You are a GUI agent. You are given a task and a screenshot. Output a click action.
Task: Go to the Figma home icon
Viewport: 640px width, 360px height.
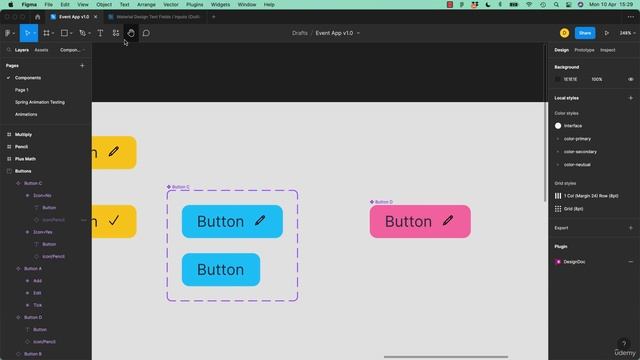38,17
